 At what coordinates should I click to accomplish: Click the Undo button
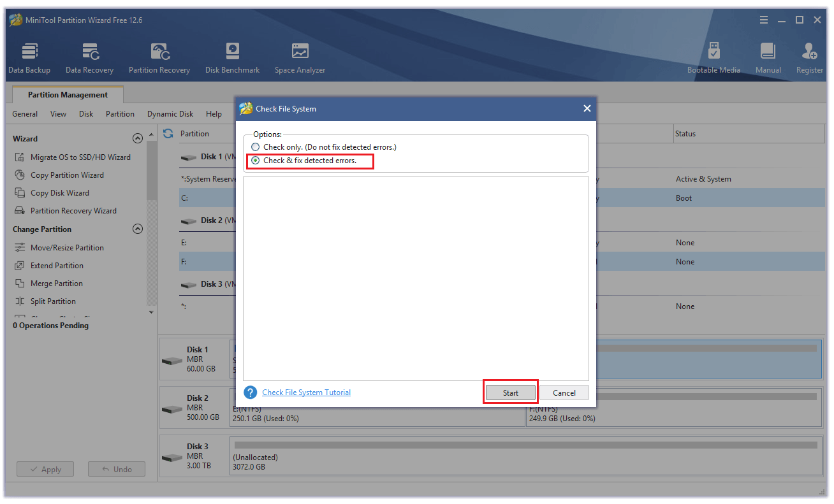(117, 470)
